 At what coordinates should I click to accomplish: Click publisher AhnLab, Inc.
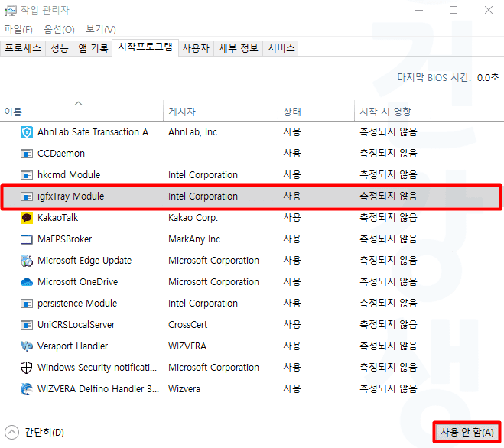pos(193,132)
